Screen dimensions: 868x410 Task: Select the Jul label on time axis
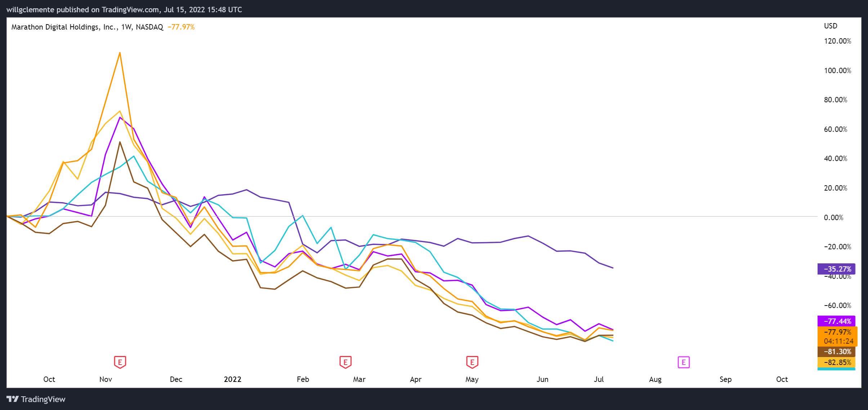[x=599, y=379]
